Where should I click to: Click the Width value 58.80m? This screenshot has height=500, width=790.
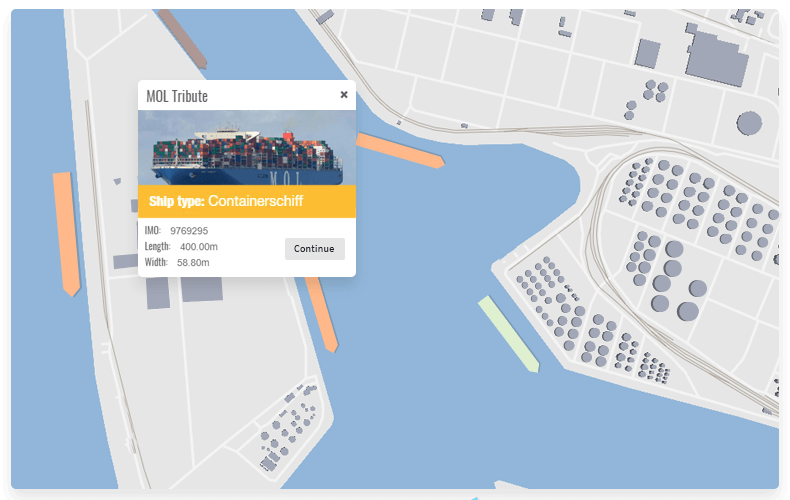[193, 263]
